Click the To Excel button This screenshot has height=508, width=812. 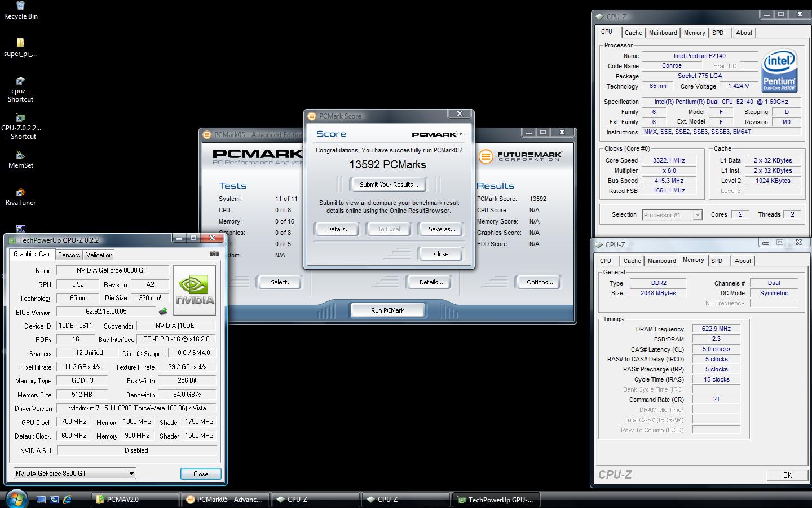pyautogui.click(x=389, y=229)
